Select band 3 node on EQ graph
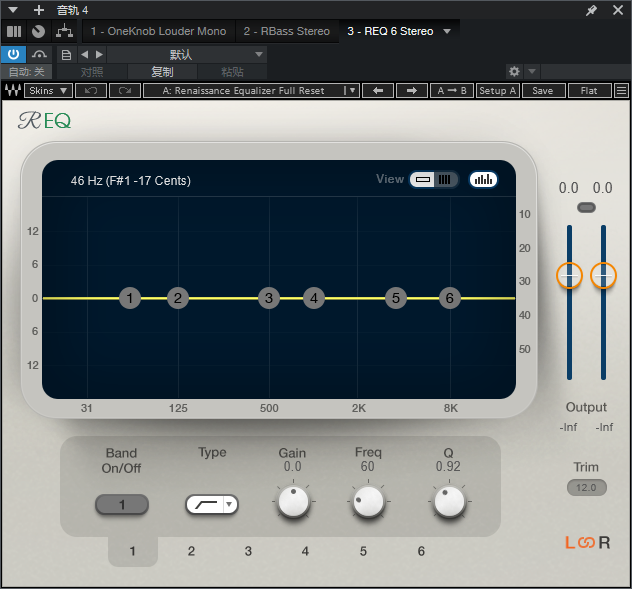This screenshot has width=632, height=589. point(269,298)
